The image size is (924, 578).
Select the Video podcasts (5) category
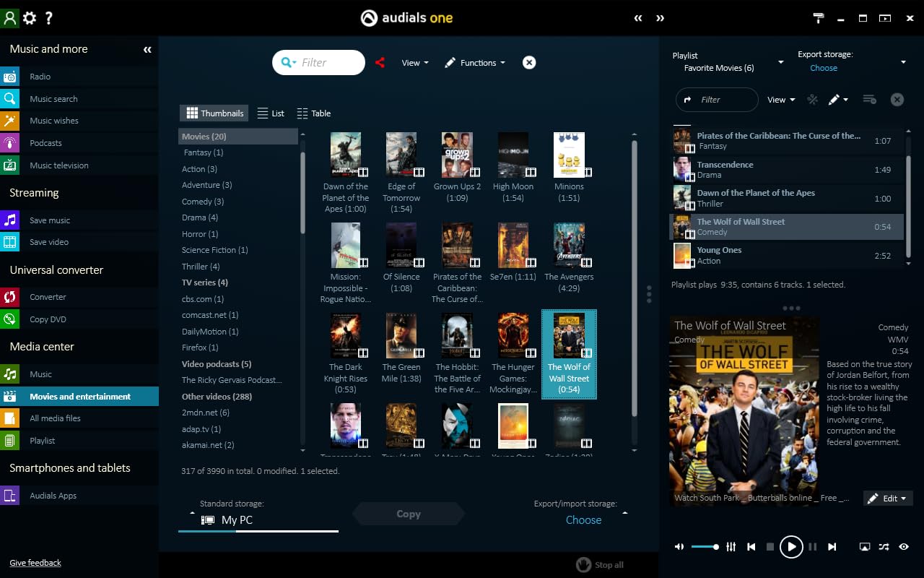click(217, 364)
